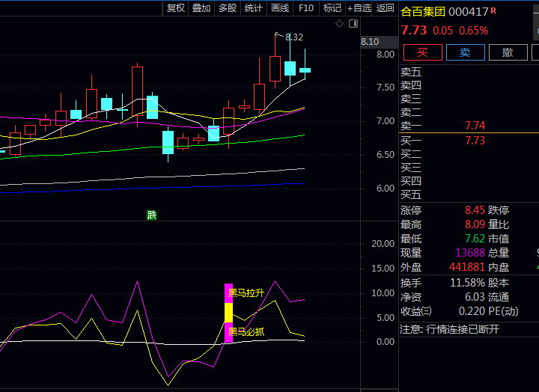
Task: Click the diamond icon above the chart
Action: coord(338,24)
